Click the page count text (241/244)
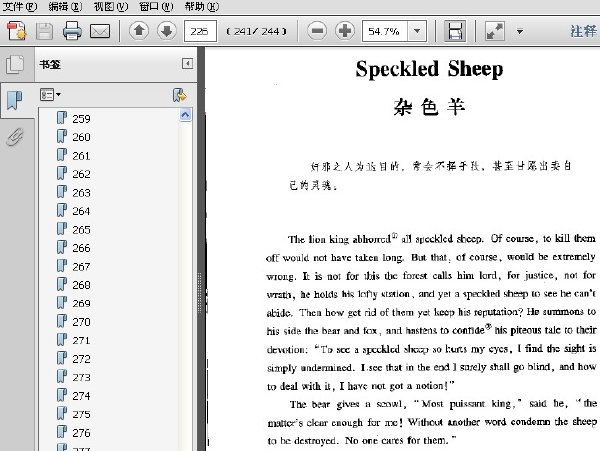600x451 pixels. point(256,31)
